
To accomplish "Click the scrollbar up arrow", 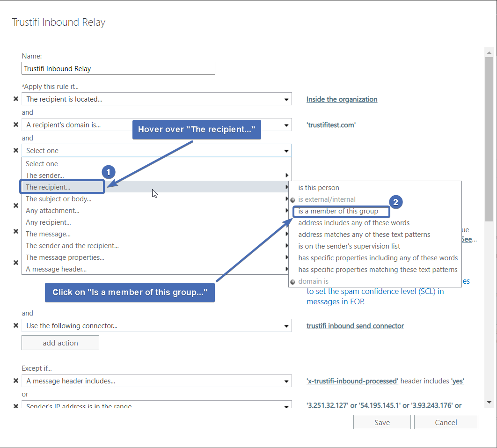I will (x=489, y=52).
